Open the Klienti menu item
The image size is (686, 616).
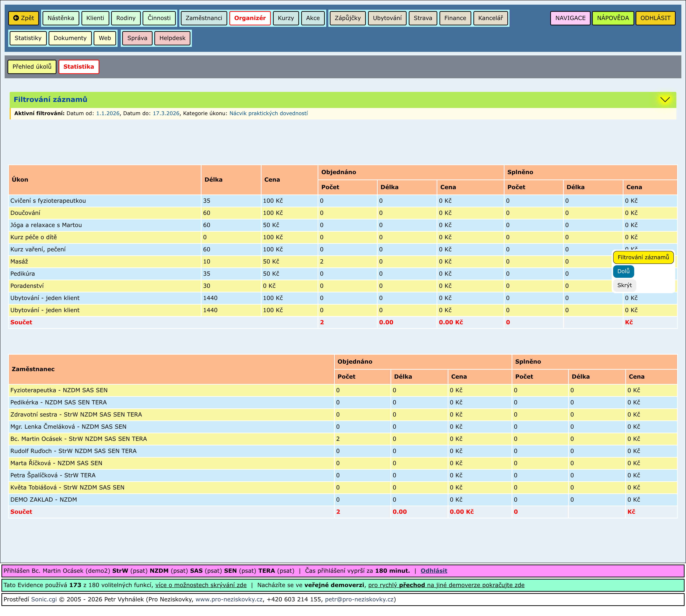pyautogui.click(x=95, y=18)
